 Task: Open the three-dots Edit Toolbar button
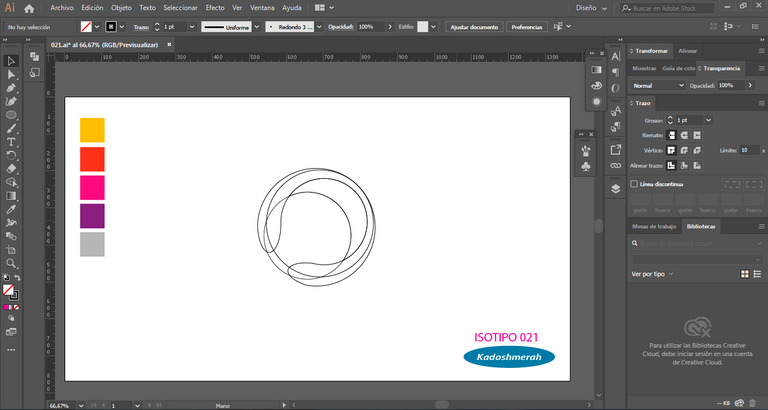pos(11,350)
